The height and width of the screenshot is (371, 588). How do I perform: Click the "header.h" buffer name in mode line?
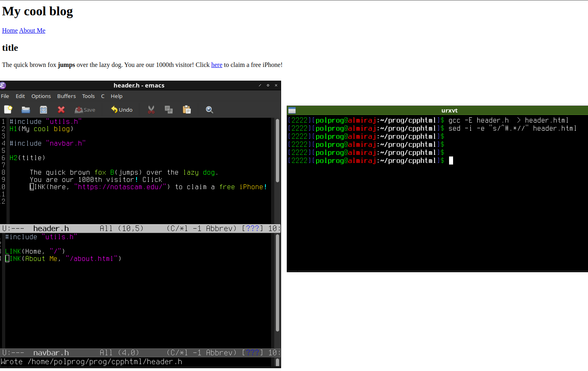coord(51,229)
